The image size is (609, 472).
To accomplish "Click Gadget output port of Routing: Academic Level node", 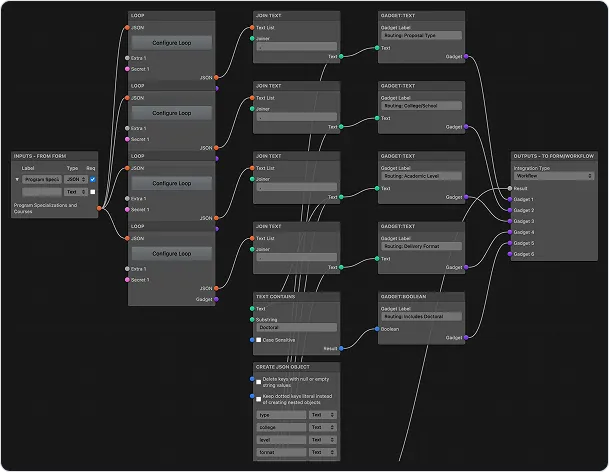I will pos(466,197).
